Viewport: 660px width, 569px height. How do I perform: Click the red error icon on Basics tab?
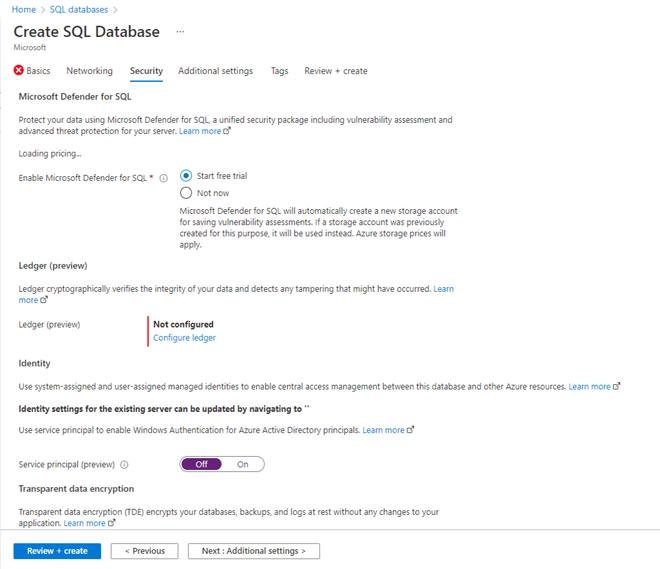click(x=19, y=70)
